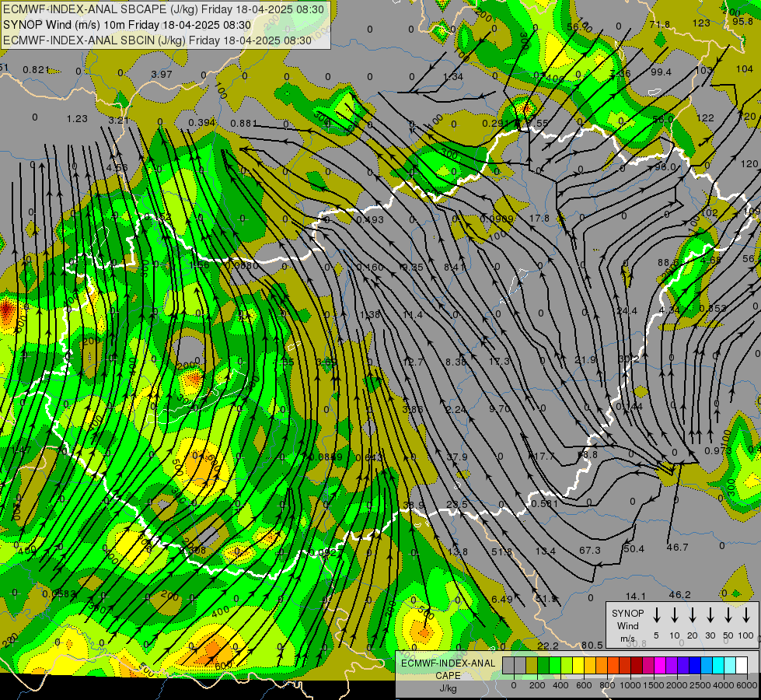Select the bright green CAPE legend swatch
The image size is (761, 700).
555,666
